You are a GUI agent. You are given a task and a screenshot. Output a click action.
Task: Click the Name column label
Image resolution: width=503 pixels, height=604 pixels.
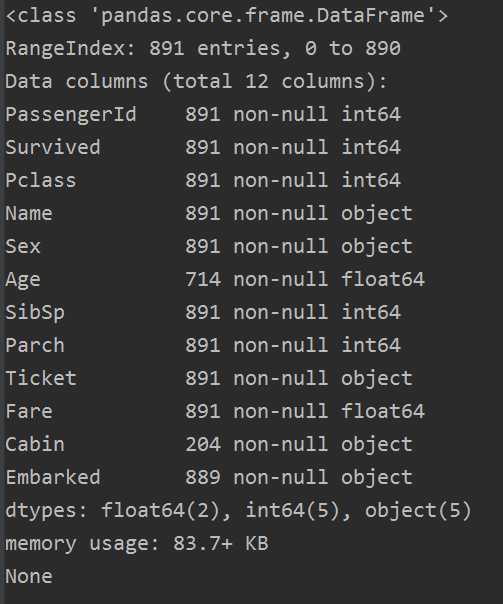pyautogui.click(x=29, y=213)
